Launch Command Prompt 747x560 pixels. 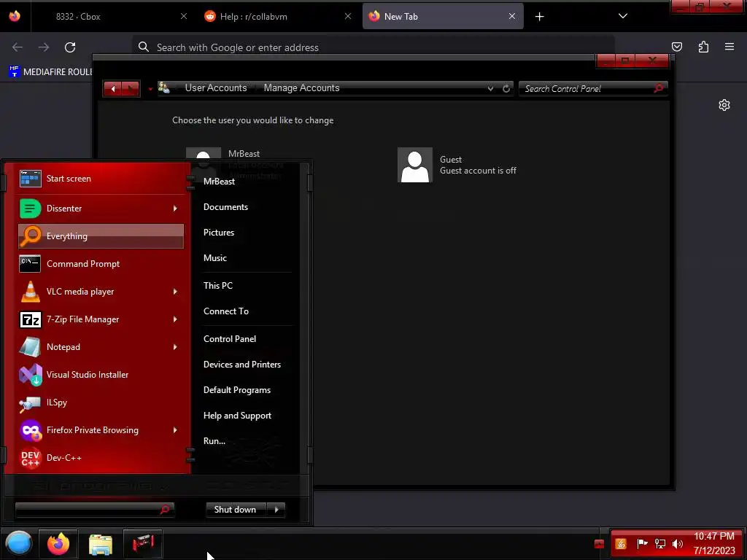coord(101,264)
